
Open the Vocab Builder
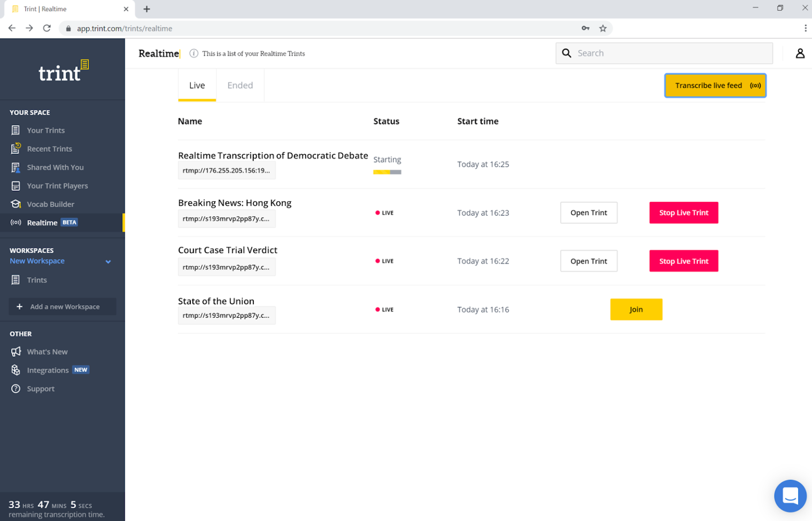(x=51, y=204)
